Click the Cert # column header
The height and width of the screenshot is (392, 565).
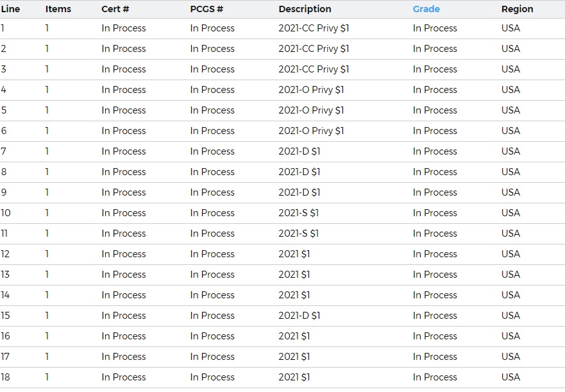pos(115,9)
